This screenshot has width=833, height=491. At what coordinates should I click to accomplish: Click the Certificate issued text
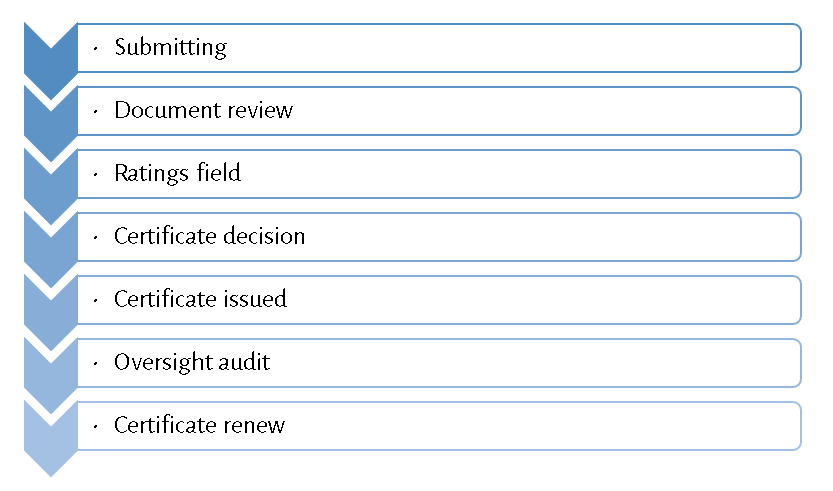coord(200,299)
